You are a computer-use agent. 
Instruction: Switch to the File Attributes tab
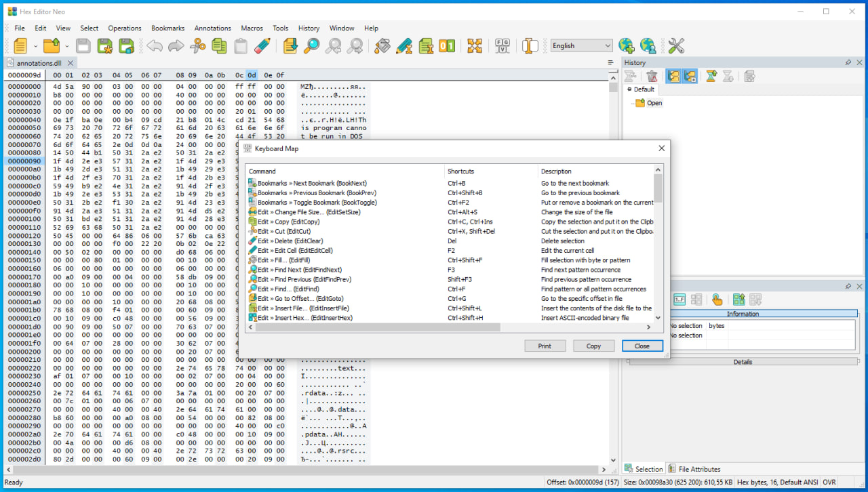pos(694,469)
